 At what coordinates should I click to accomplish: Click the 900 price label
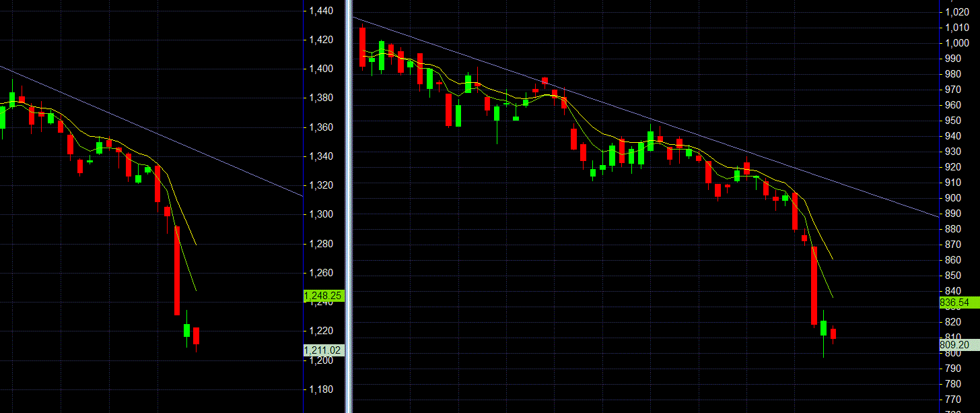click(954, 198)
